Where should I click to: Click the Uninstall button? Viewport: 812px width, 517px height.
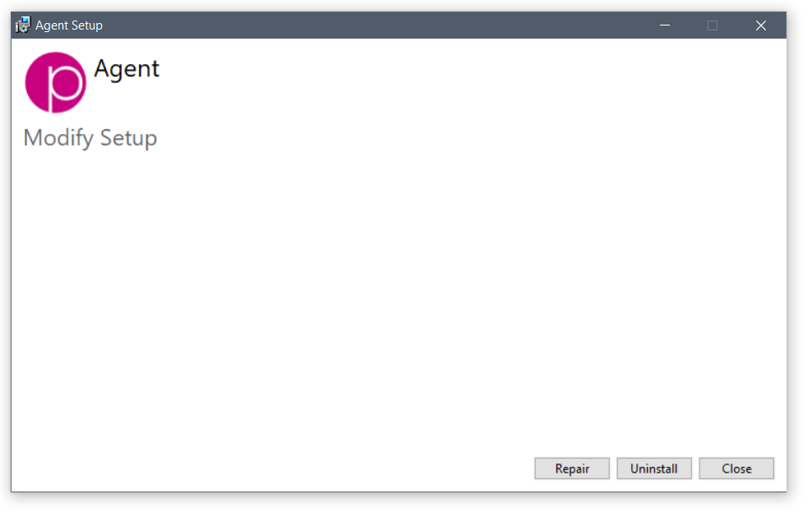pos(654,469)
